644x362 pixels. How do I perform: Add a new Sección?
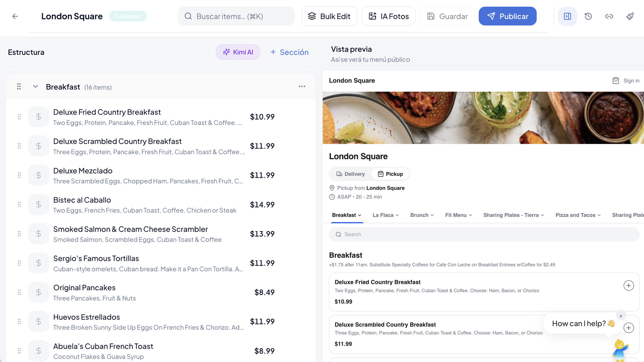[289, 52]
